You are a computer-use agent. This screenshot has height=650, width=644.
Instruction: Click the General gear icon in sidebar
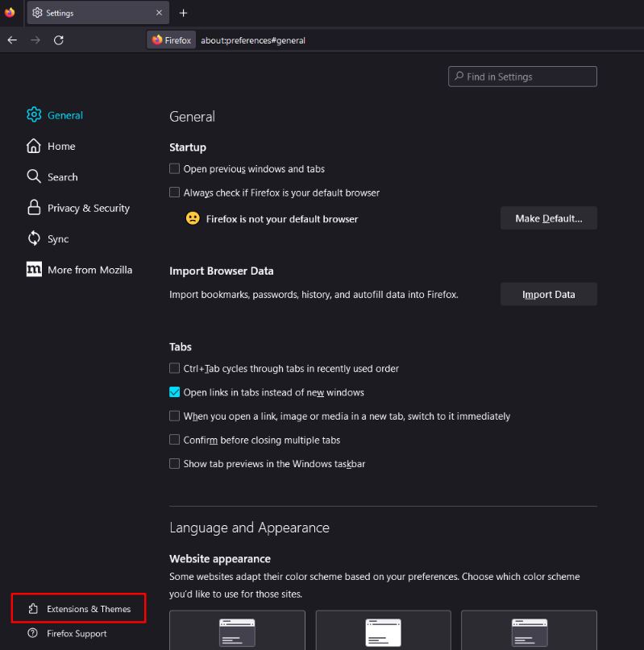(34, 115)
